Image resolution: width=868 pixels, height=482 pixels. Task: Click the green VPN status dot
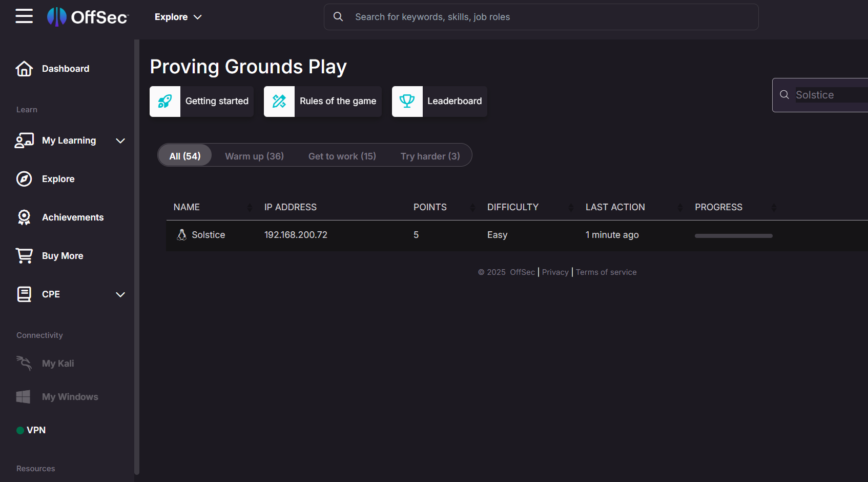(20, 430)
